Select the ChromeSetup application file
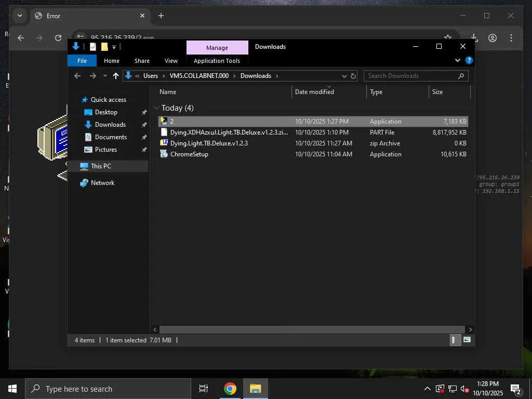The width and height of the screenshot is (532, 399). [313, 154]
